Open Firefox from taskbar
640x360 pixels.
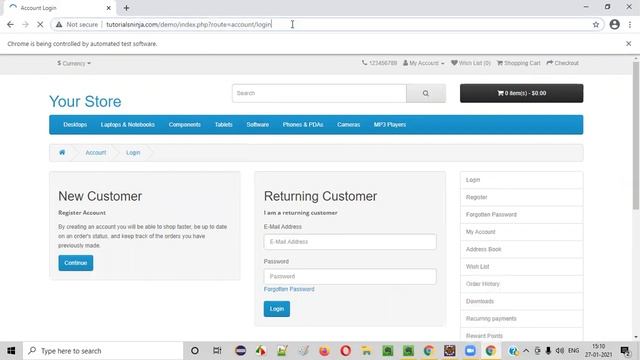tap(324, 351)
